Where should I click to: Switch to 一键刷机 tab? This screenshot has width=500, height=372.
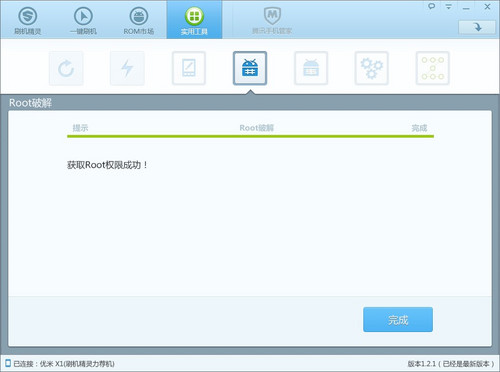[83, 19]
